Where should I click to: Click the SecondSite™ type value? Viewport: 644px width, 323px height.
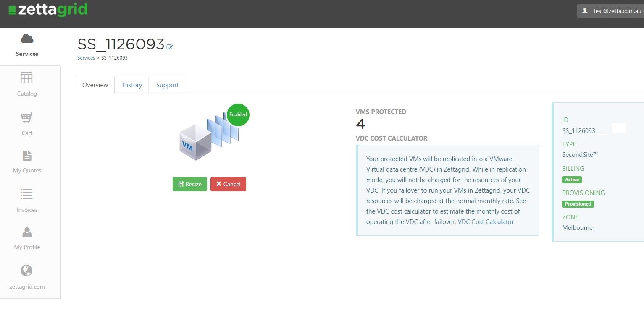580,155
